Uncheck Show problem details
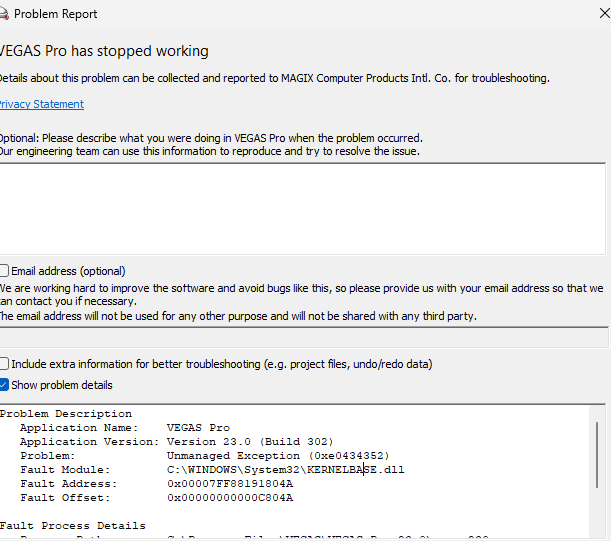Image resolution: width=611 pixels, height=541 pixels. pyautogui.click(x=4, y=385)
